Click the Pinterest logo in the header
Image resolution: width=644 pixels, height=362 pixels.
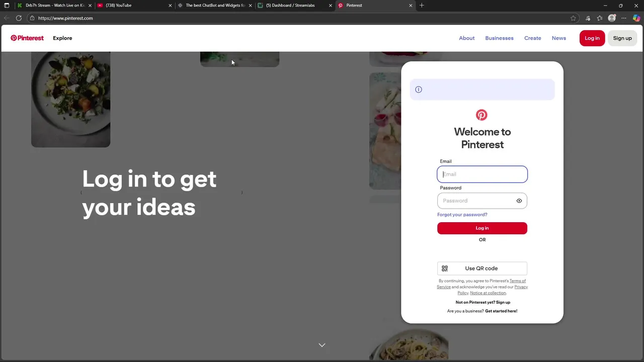point(27,38)
